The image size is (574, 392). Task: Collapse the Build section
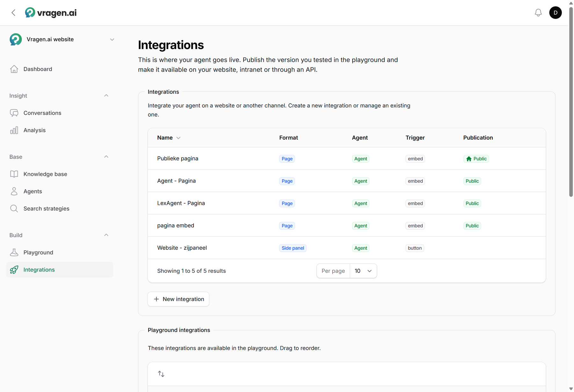tap(106, 235)
